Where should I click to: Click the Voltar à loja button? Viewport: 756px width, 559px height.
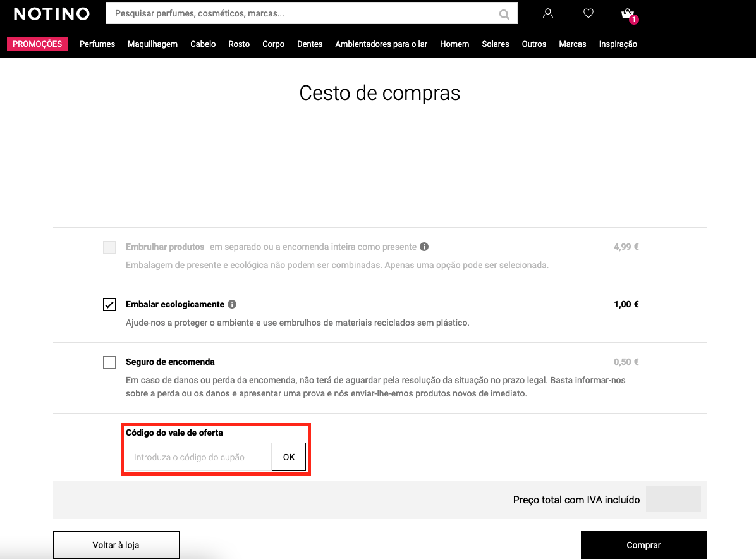coord(116,545)
